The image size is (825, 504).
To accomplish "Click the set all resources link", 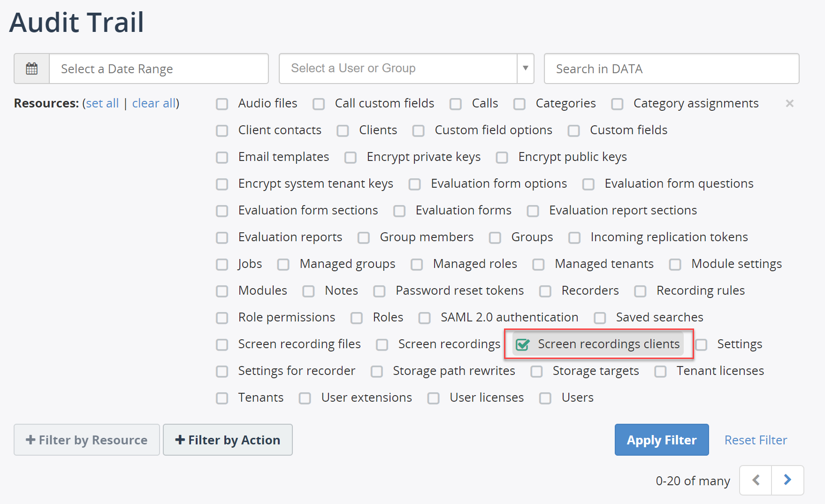I will [102, 103].
